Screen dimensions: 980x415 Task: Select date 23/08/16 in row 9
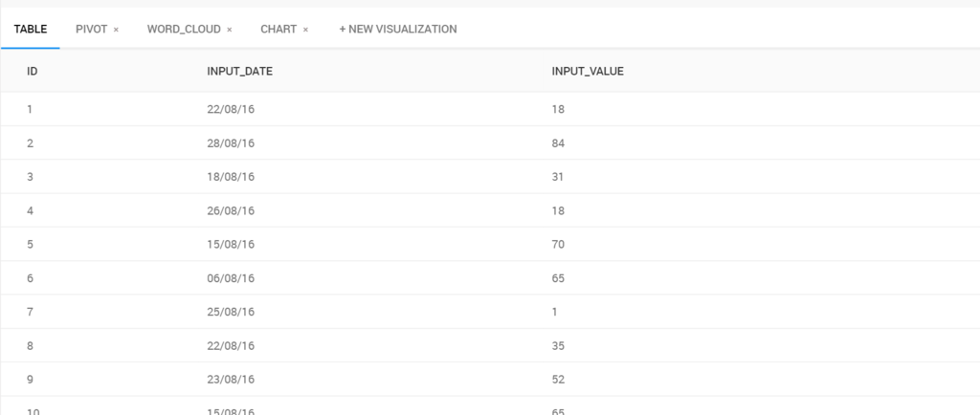pyautogui.click(x=231, y=379)
